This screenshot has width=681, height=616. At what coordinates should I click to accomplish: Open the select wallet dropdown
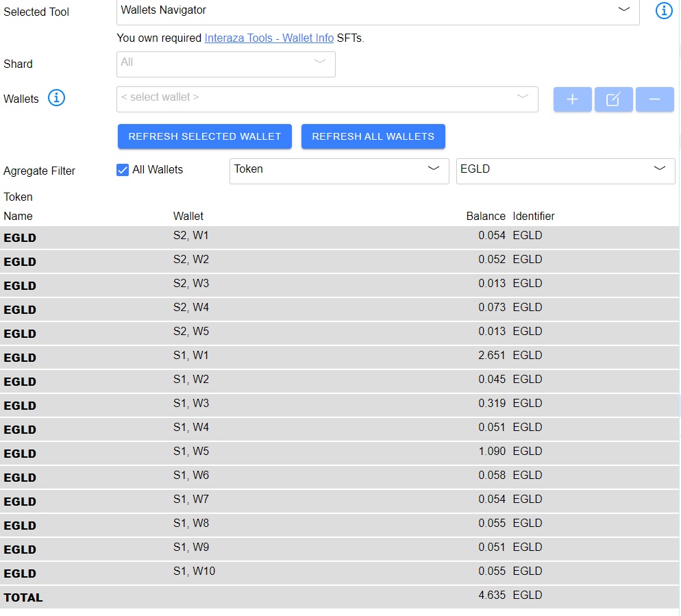tap(327, 99)
